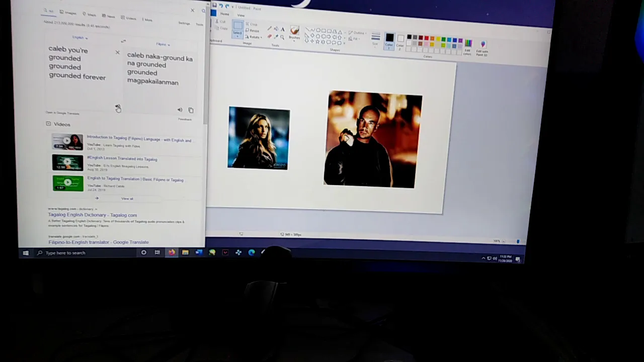644x362 pixels.
Task: Switch to the Home ribbon tab in Paint
Action: click(225, 14)
